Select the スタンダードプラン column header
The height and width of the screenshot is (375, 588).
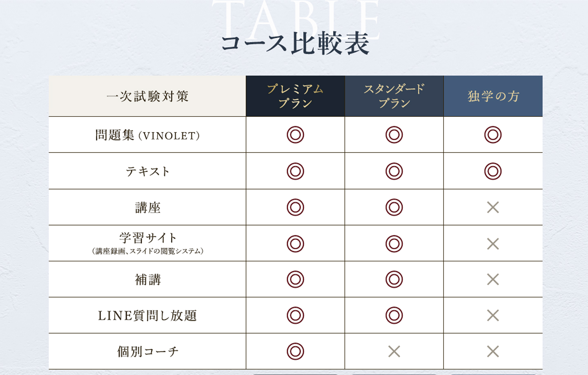click(394, 96)
